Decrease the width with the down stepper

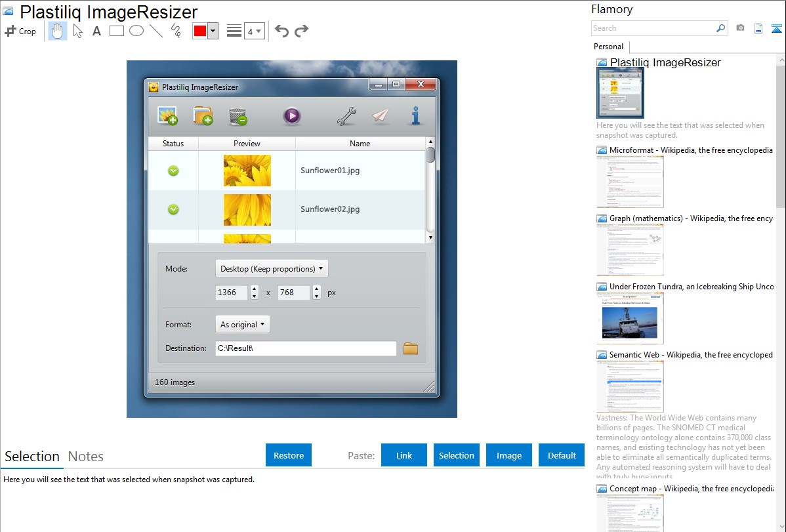[x=254, y=296]
